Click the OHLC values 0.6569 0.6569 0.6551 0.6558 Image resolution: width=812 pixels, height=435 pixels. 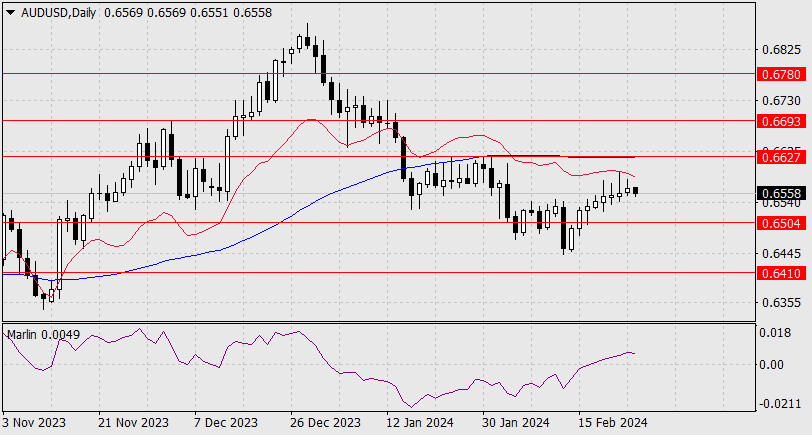pos(188,13)
